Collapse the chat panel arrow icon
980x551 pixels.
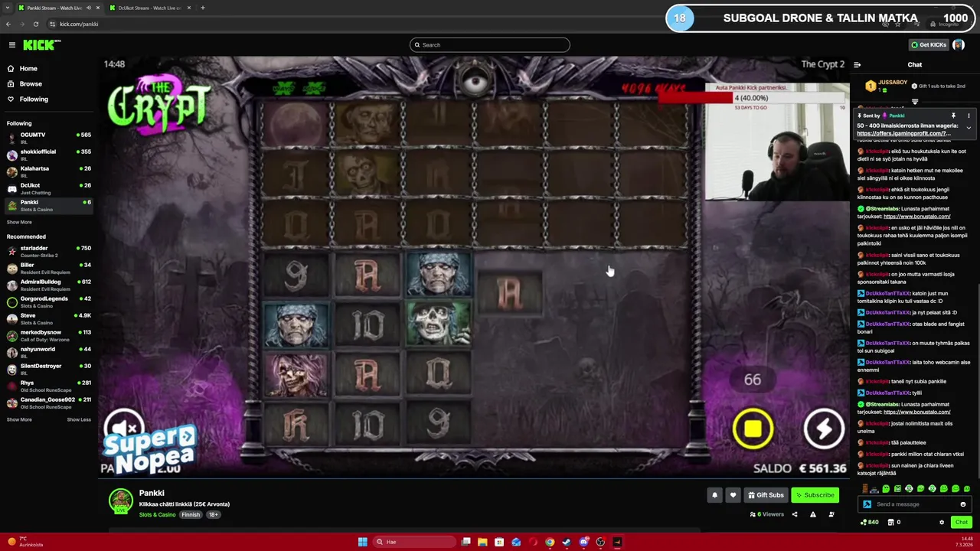click(857, 65)
